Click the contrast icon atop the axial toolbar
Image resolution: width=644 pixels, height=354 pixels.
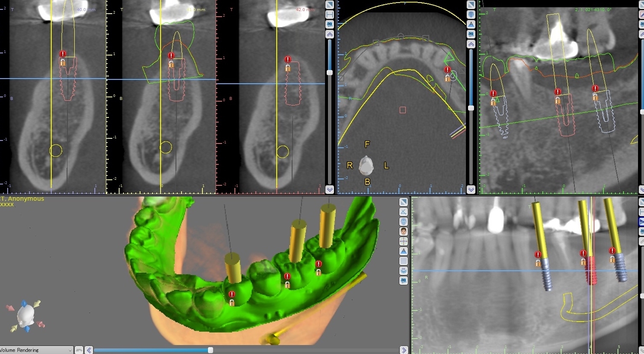[x=471, y=5]
